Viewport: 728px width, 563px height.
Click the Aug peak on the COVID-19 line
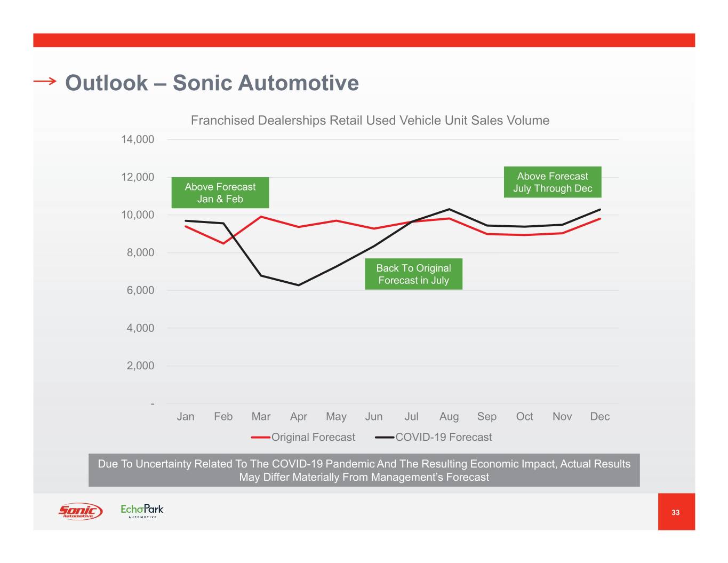click(x=449, y=209)
